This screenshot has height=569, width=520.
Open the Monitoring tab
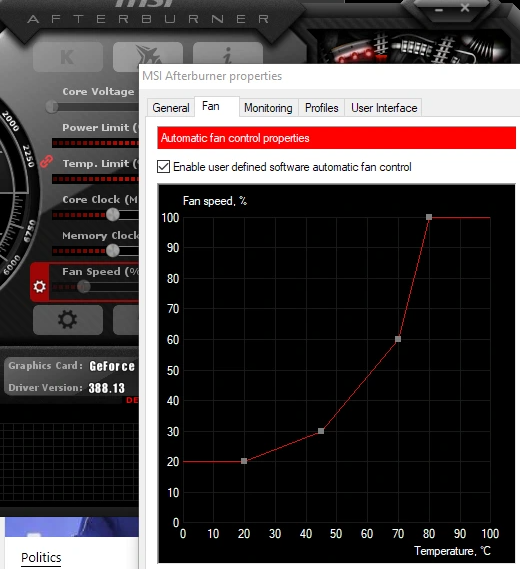point(268,108)
